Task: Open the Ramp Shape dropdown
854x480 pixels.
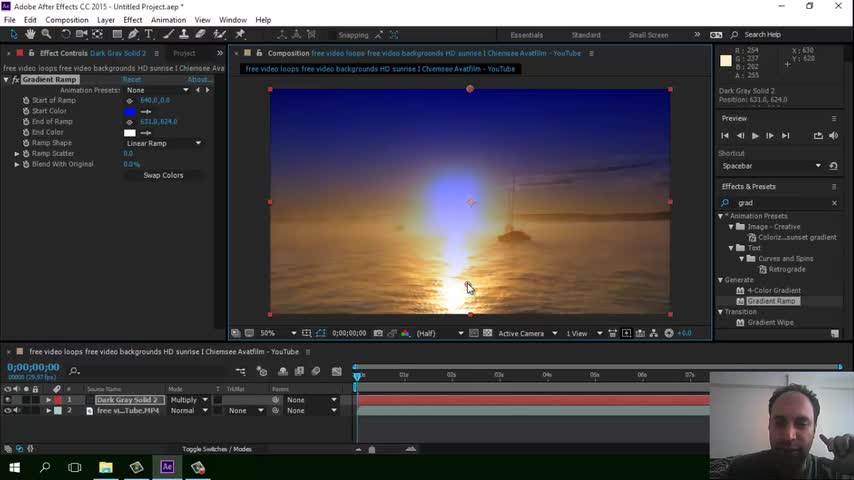Action: click(x=163, y=143)
